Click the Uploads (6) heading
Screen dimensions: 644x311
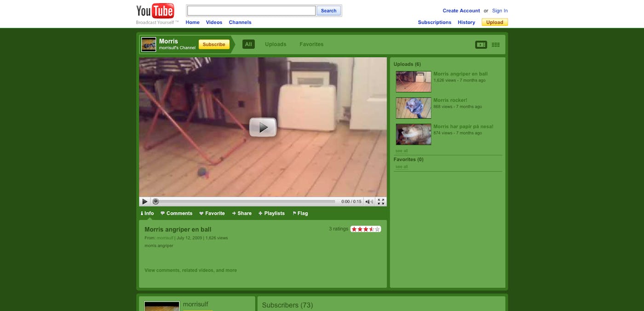[x=407, y=64]
